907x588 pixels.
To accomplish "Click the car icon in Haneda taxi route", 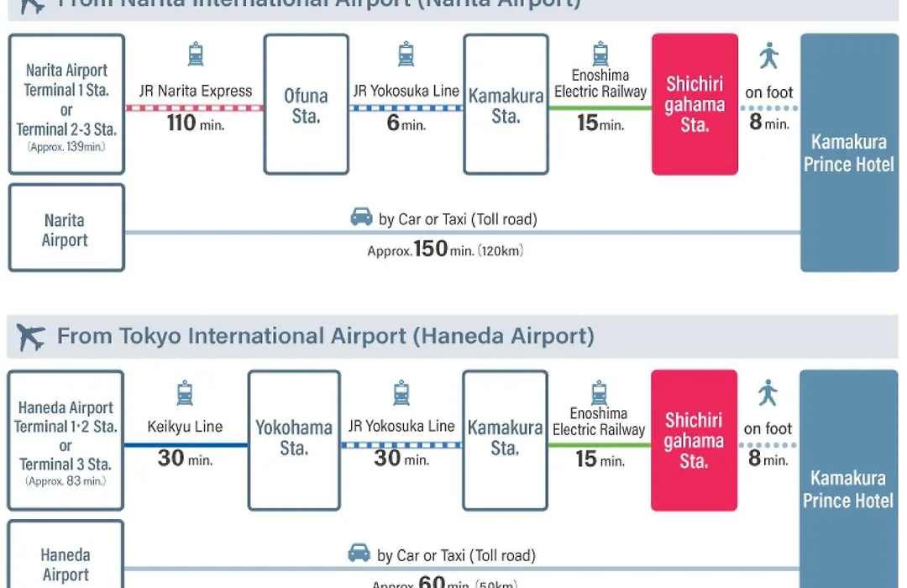I will click(x=359, y=553).
